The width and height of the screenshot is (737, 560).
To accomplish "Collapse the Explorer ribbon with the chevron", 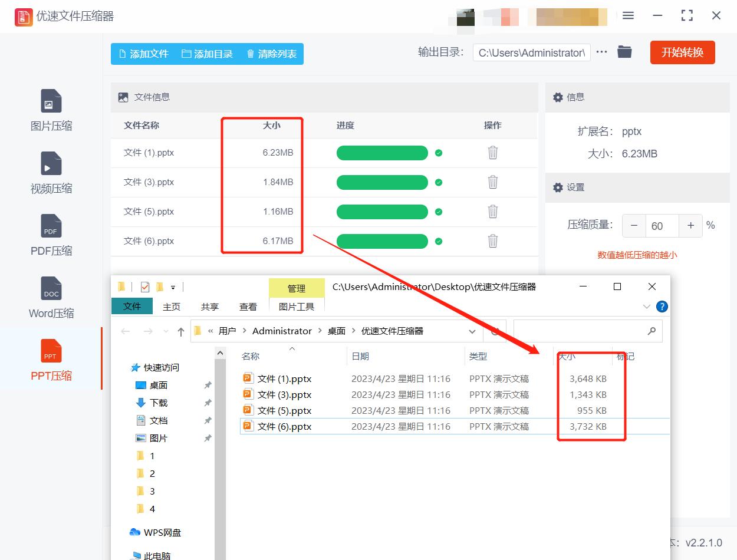I will click(647, 306).
